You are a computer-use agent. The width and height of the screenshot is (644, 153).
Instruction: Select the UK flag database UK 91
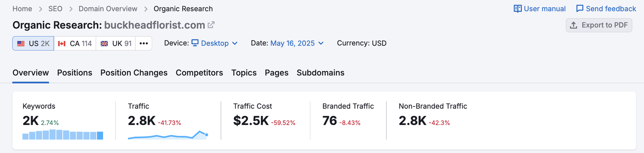coord(116,43)
